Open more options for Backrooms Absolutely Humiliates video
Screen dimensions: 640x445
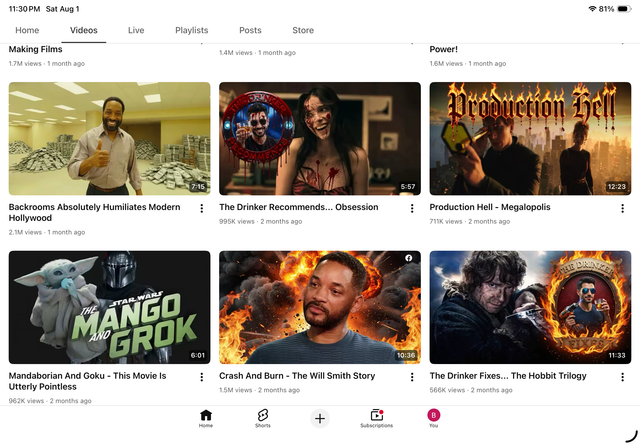point(202,209)
